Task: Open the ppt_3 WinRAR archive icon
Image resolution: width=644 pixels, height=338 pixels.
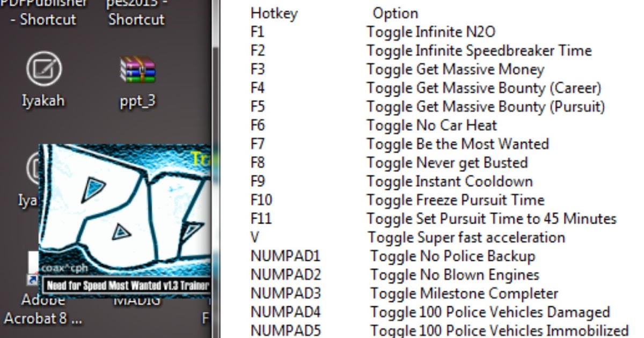Action: [x=137, y=69]
